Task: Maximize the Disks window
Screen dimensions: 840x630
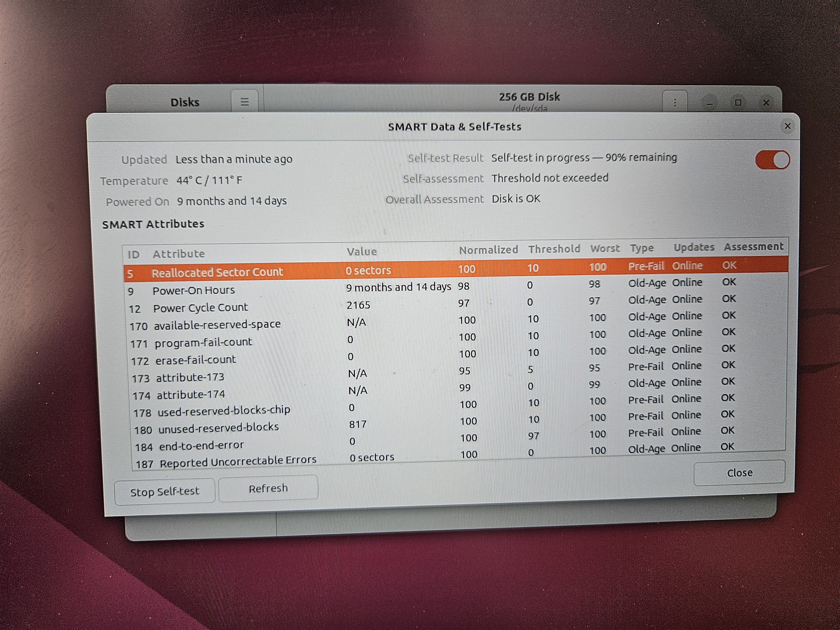Action: (738, 102)
